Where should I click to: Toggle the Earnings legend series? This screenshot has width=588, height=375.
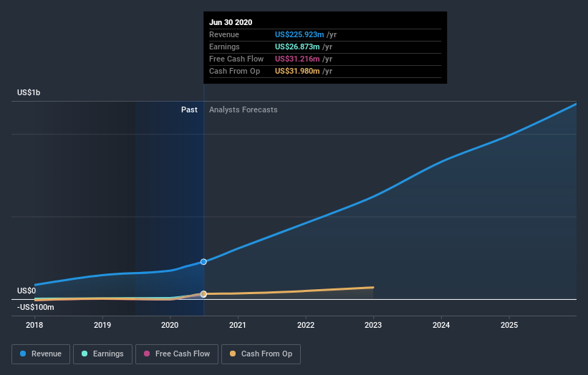pyautogui.click(x=102, y=354)
